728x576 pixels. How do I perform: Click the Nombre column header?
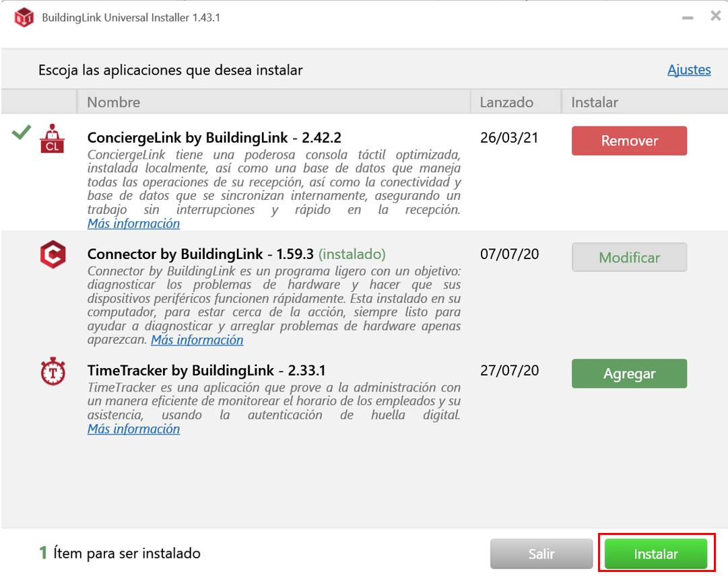point(274,102)
